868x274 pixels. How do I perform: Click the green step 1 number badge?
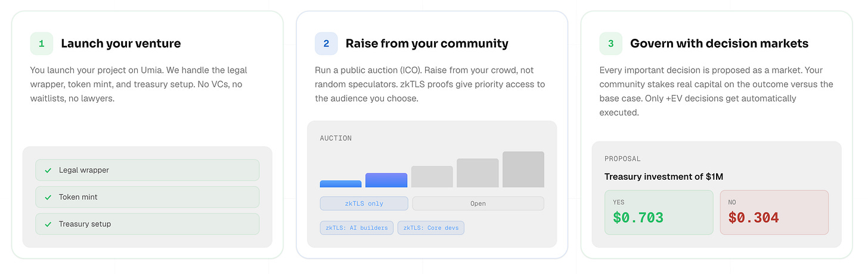tap(42, 44)
